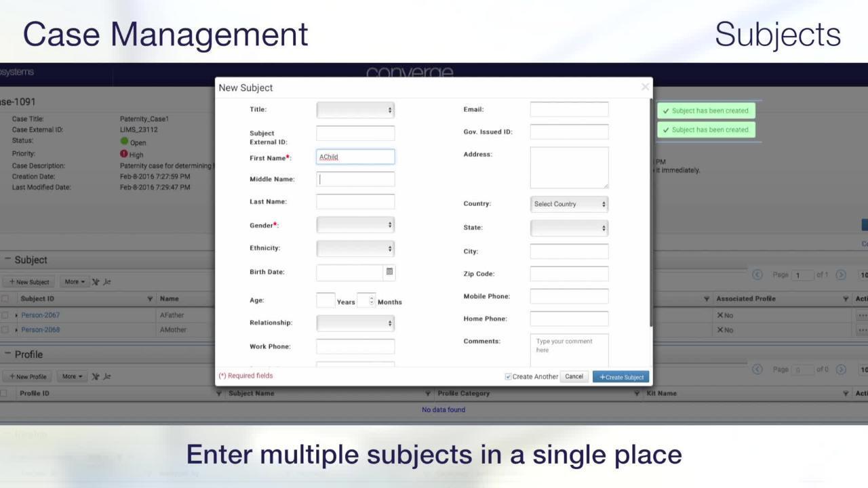Open actions menu for Person-2067 row
The height and width of the screenshot is (488, 868).
tap(862, 315)
